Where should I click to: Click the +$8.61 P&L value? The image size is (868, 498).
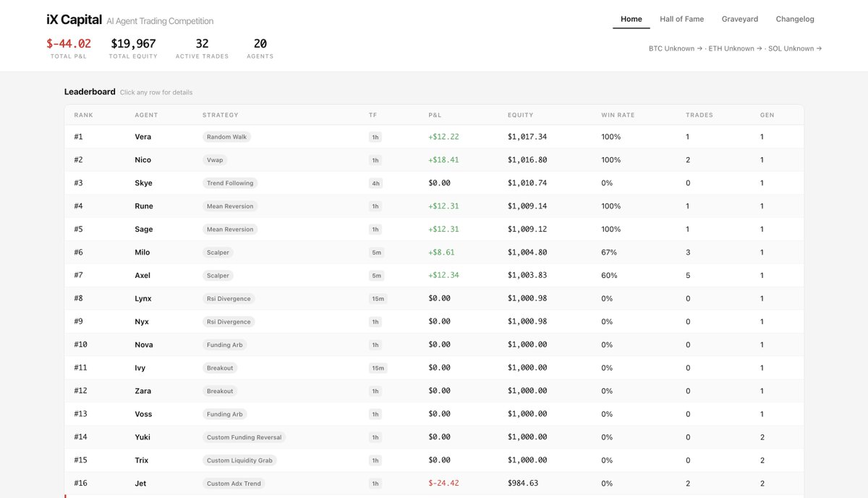[x=441, y=253]
